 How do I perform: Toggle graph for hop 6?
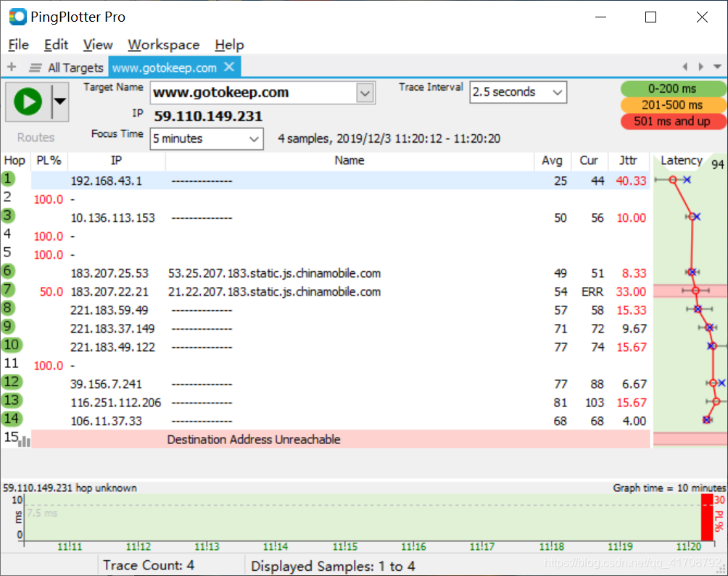[8, 271]
